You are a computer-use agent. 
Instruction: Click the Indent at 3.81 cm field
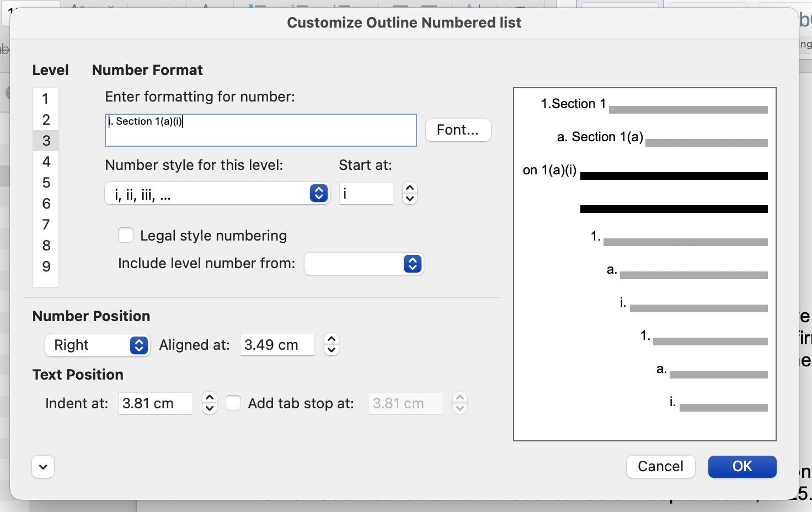155,403
